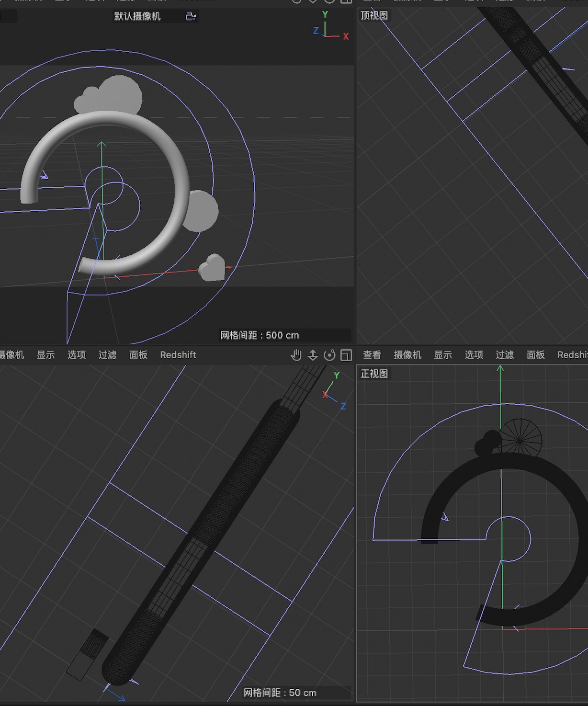Click the green Y axis of the perspective gizmo
This screenshot has width=588, height=706.
pyautogui.click(x=325, y=19)
